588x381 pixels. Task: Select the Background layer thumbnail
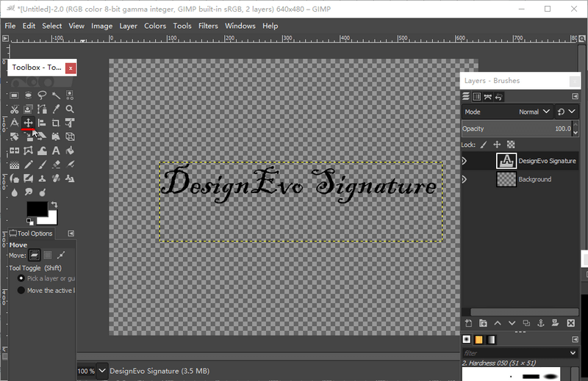(x=506, y=179)
